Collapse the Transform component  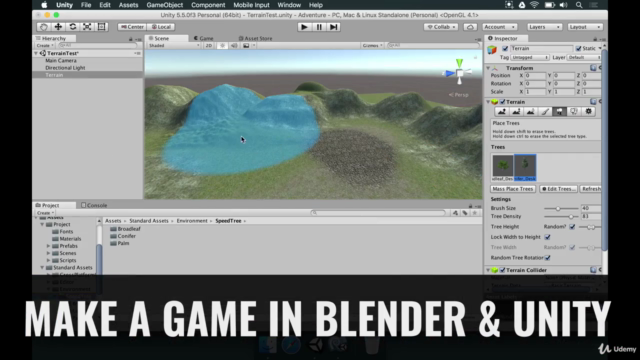[488, 68]
